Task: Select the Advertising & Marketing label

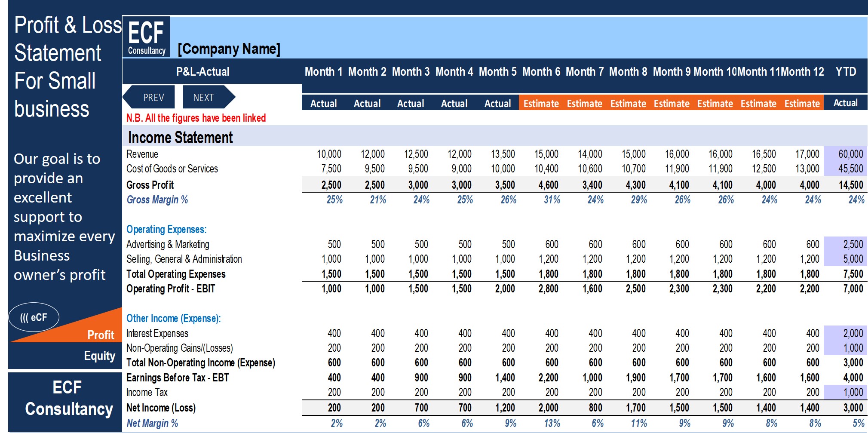Action: [168, 245]
